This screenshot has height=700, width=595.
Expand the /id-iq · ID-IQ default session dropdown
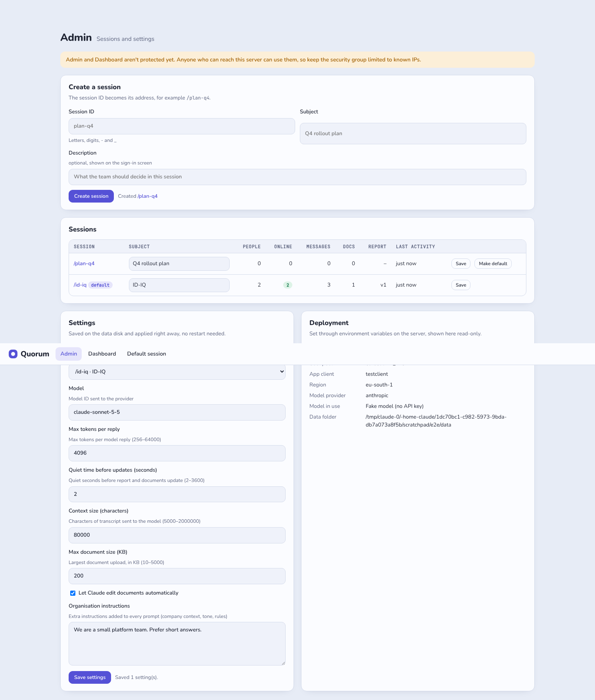point(177,372)
